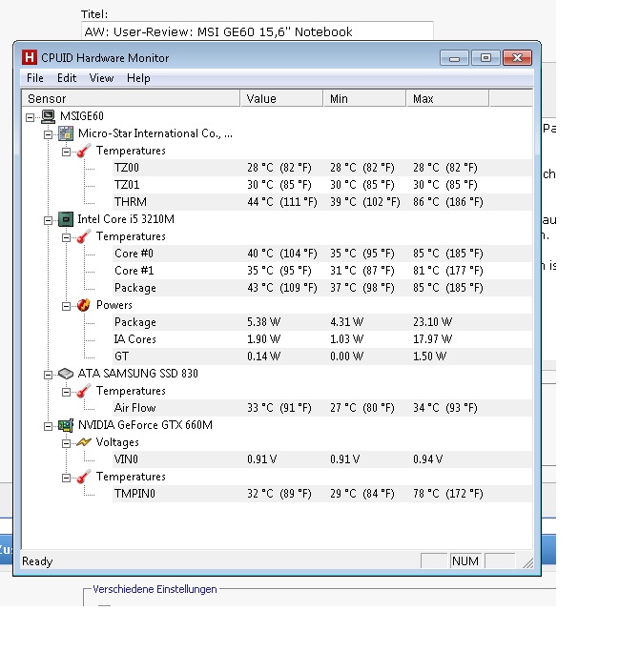Collapse the Micro-Star International node

pyautogui.click(x=48, y=134)
